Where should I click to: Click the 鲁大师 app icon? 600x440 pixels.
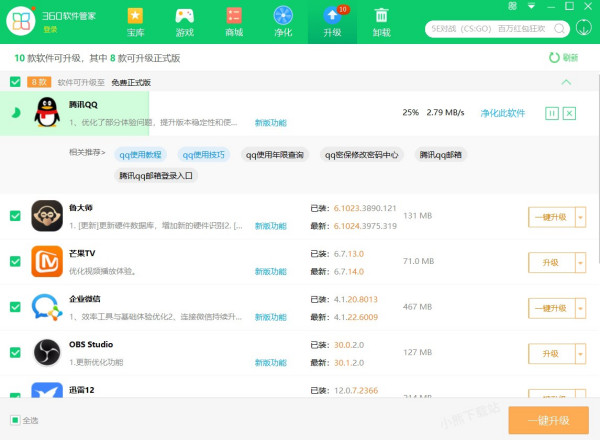[47, 216]
